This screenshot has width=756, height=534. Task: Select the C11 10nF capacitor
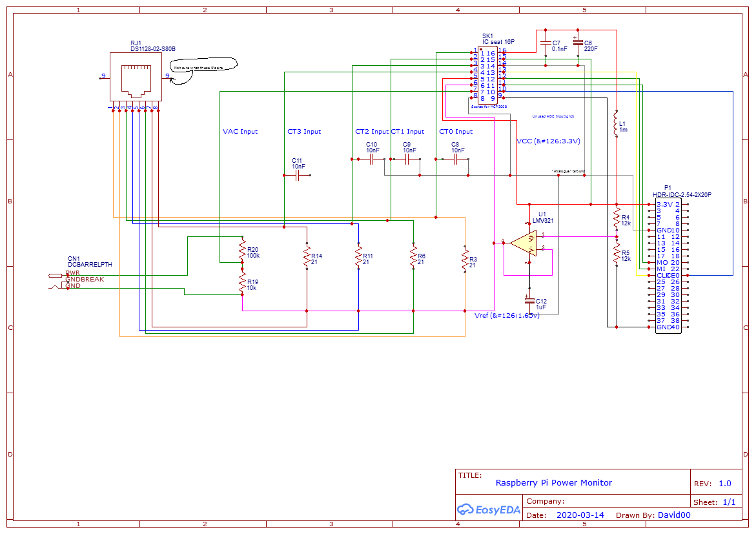(297, 175)
